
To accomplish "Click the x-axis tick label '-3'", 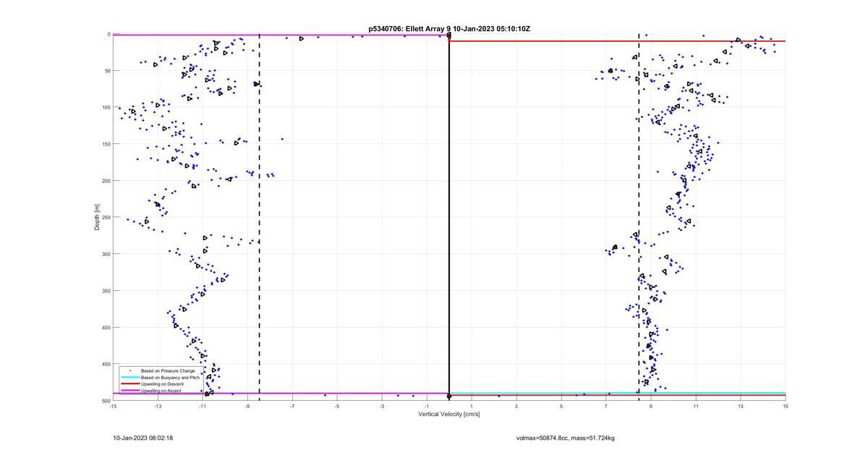I will pyautogui.click(x=382, y=406).
